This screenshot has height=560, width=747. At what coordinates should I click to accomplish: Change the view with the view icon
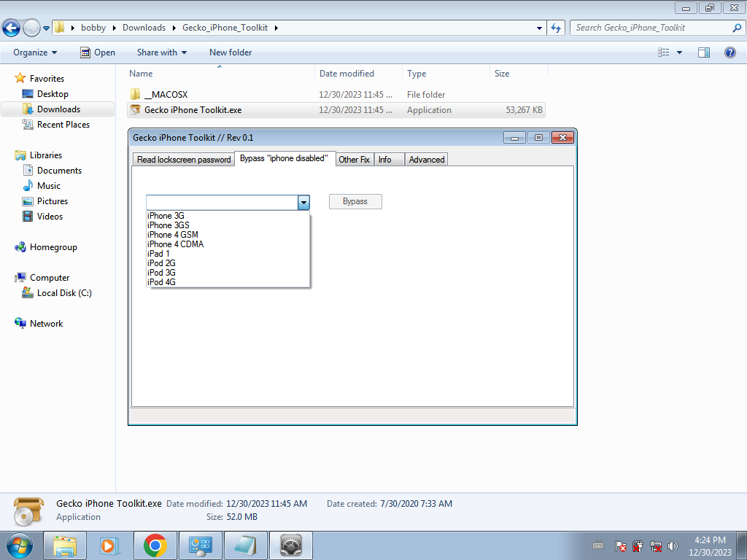[664, 52]
